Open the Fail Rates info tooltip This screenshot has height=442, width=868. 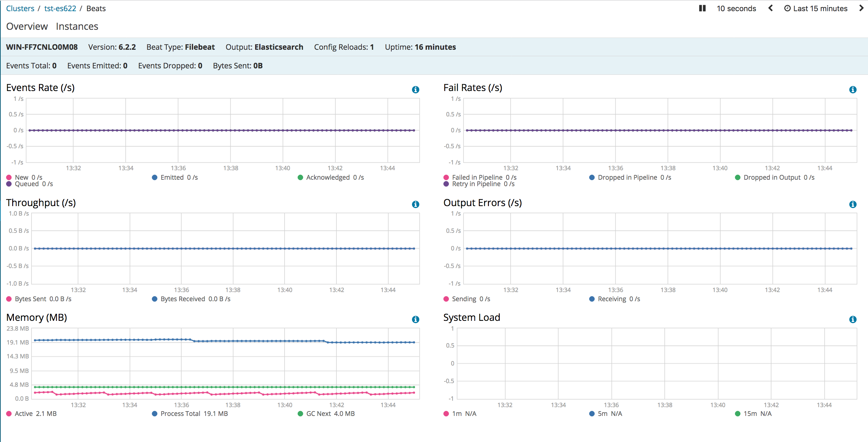click(x=853, y=89)
